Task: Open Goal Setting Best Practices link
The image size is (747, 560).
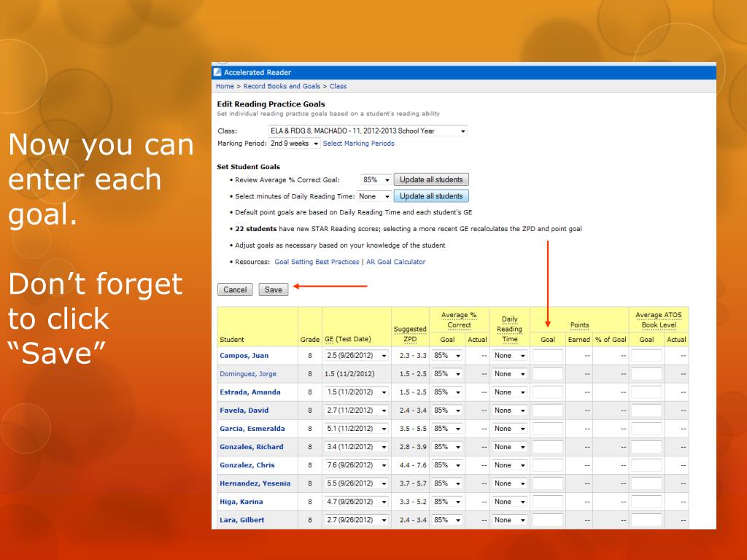Action: click(317, 262)
